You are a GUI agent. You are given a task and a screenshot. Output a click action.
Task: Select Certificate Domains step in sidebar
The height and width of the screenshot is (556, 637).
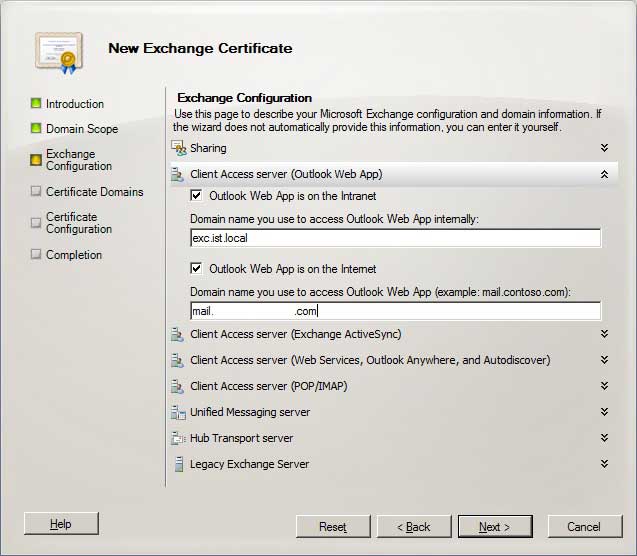94,192
